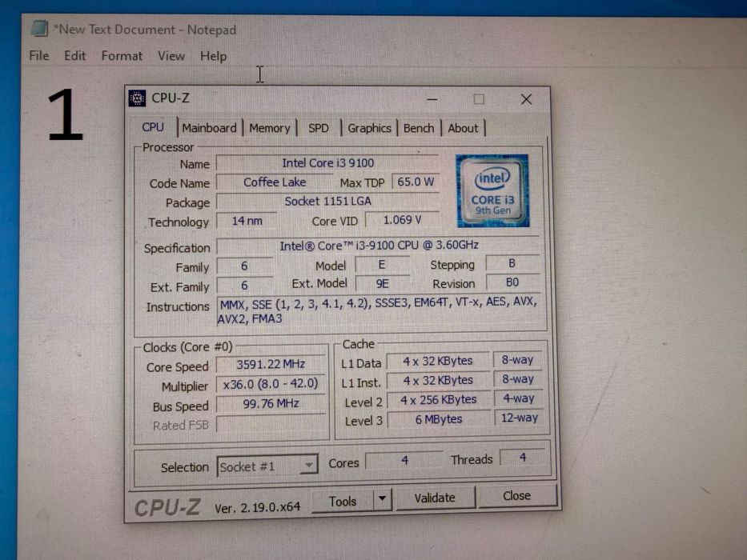
Task: Click the Clocks (Core #0) group label
Action: 187,347
